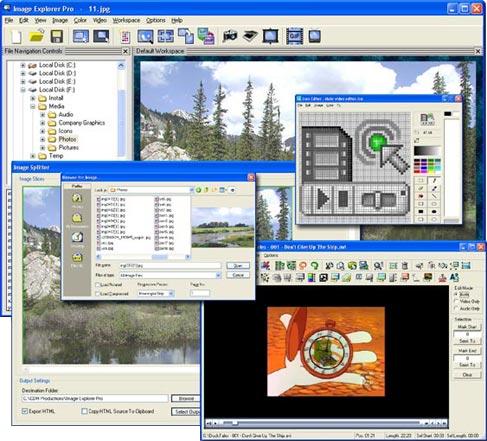Select the Photos folder in tree
Viewport: 487px width, 441px height.
[x=67, y=139]
